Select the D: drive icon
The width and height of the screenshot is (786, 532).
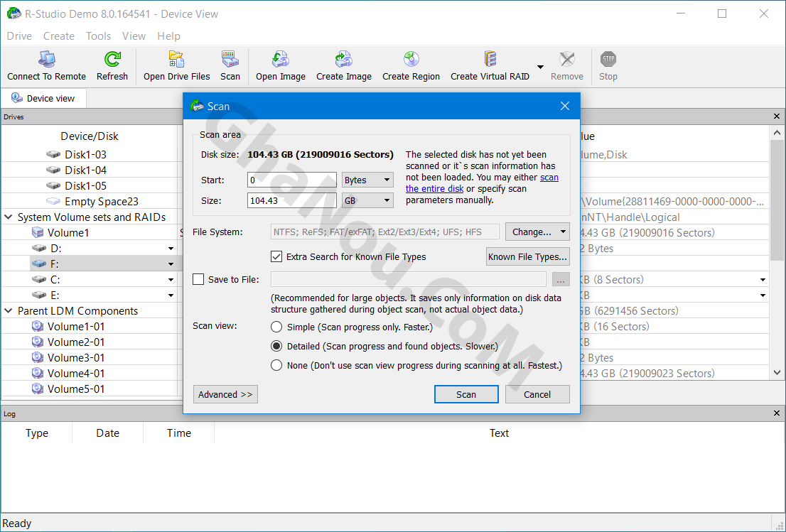[39, 248]
